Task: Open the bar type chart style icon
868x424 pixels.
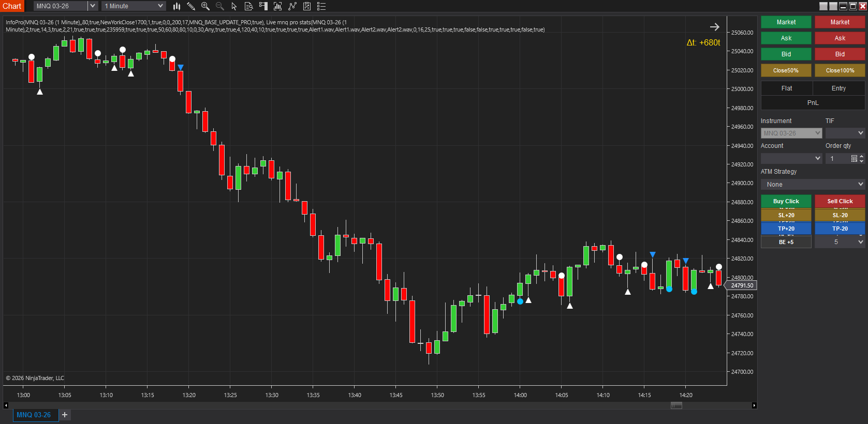Action: pos(176,6)
